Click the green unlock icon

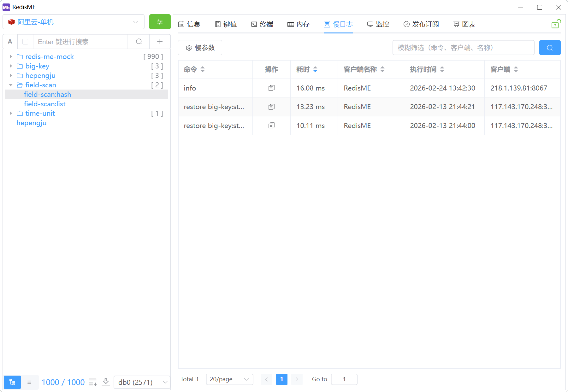click(555, 24)
